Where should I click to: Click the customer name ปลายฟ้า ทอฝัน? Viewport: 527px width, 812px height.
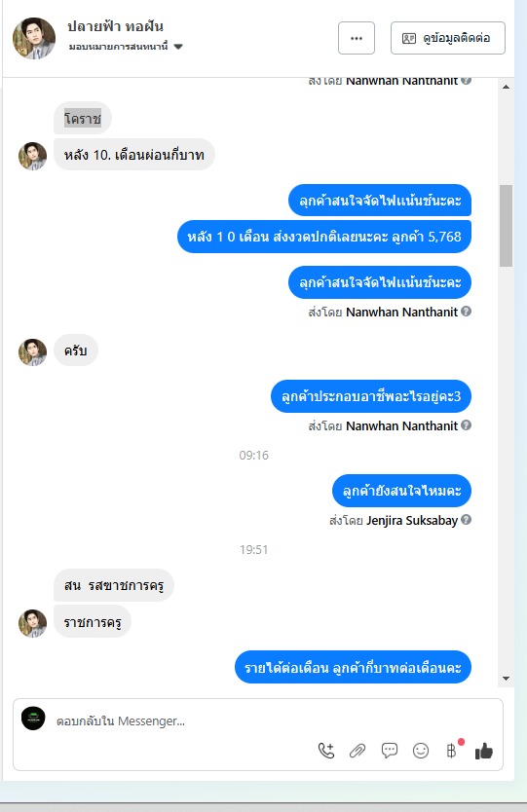[x=115, y=26]
